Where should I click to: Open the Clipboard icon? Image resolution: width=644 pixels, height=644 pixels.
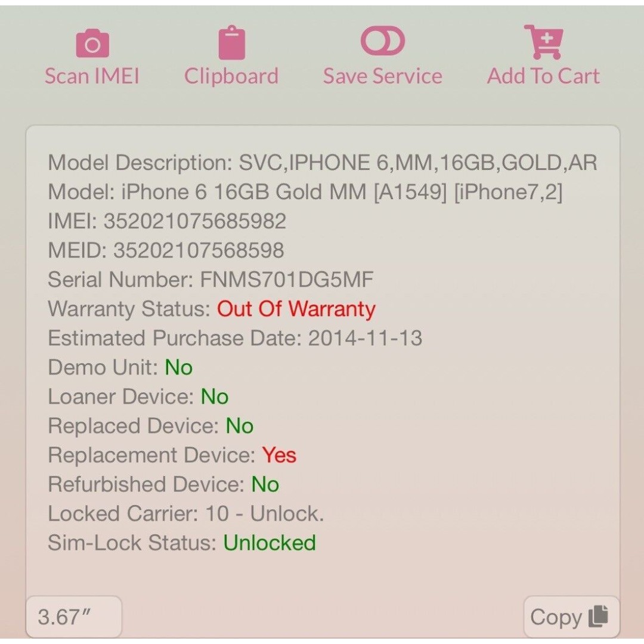[231, 43]
